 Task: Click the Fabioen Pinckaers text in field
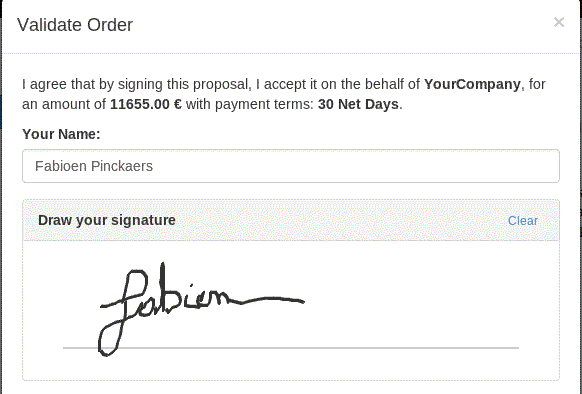pos(94,166)
